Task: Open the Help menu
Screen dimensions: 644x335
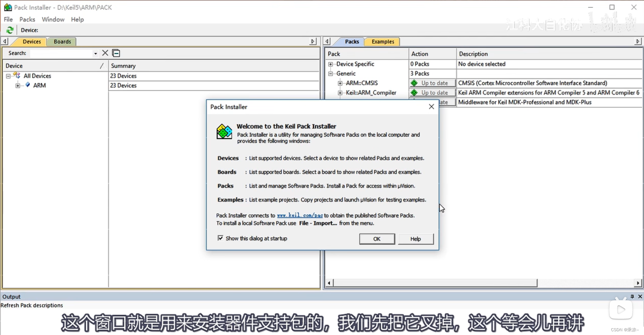Action: click(x=77, y=19)
